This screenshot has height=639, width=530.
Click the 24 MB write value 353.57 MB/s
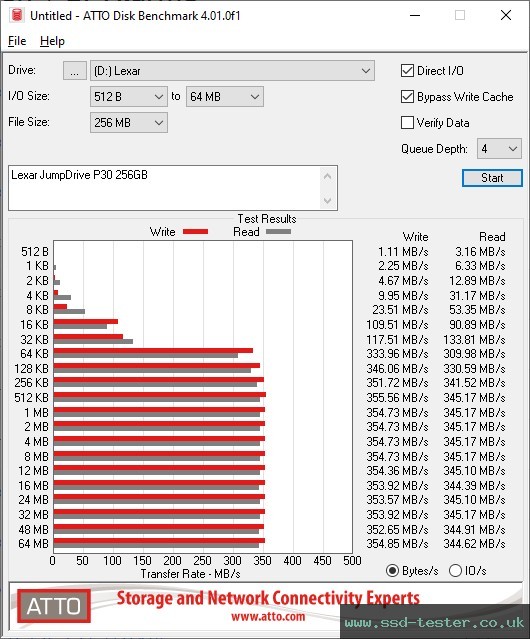click(x=397, y=500)
